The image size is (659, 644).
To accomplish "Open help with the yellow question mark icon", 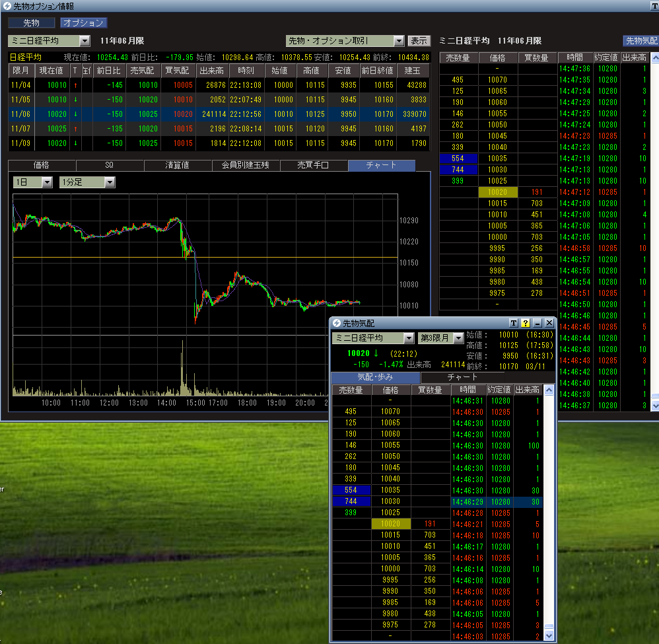I will tap(526, 323).
